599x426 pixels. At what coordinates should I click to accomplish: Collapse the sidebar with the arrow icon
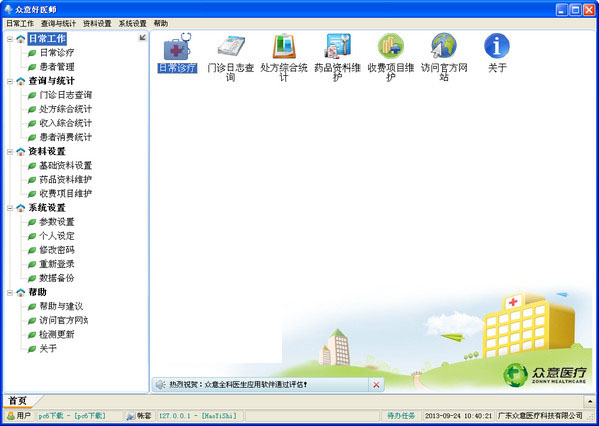(142, 37)
